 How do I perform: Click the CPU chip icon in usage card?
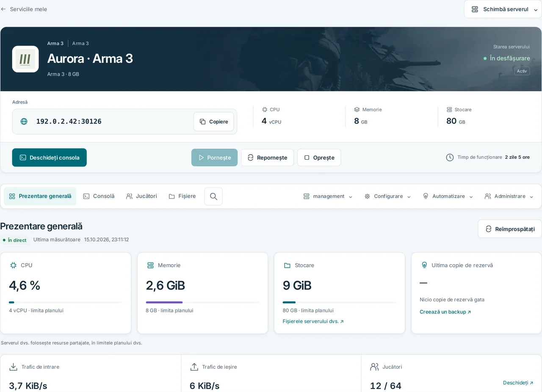(13, 265)
